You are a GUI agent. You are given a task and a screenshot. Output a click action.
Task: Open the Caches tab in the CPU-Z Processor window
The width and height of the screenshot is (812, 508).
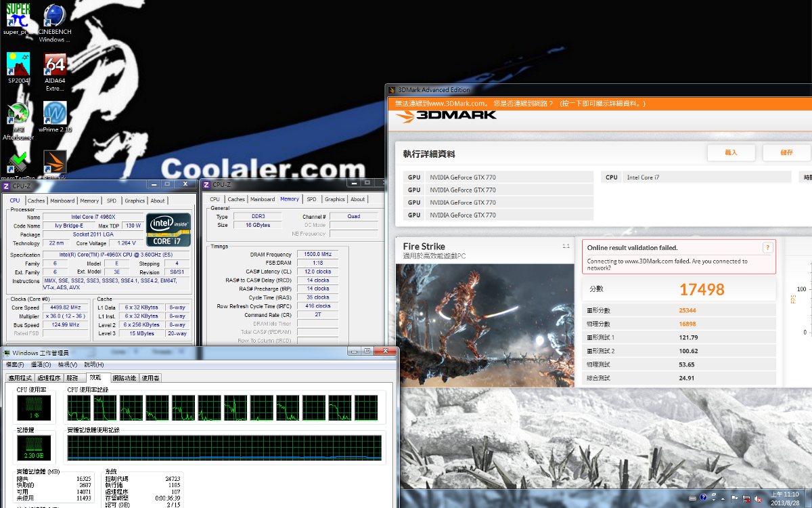pyautogui.click(x=36, y=200)
